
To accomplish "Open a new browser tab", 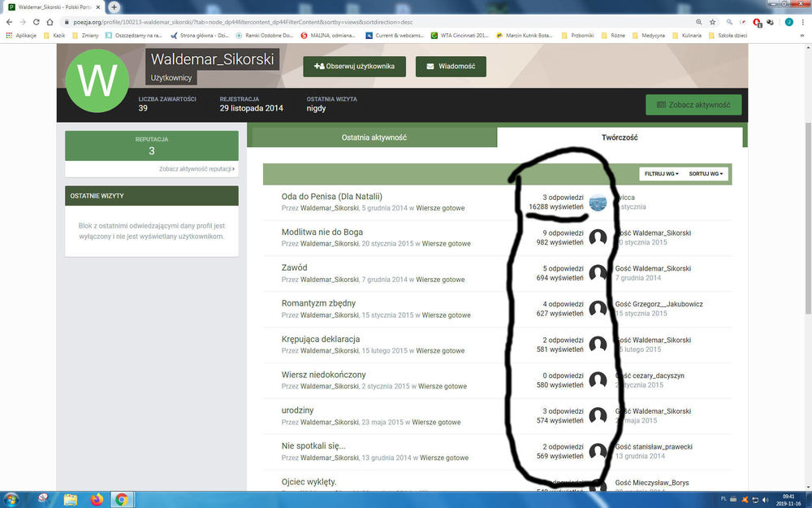I will (x=114, y=7).
